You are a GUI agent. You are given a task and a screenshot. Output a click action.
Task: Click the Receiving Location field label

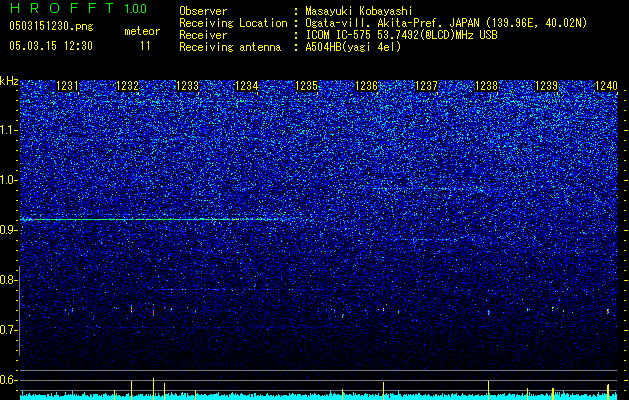tap(233, 23)
